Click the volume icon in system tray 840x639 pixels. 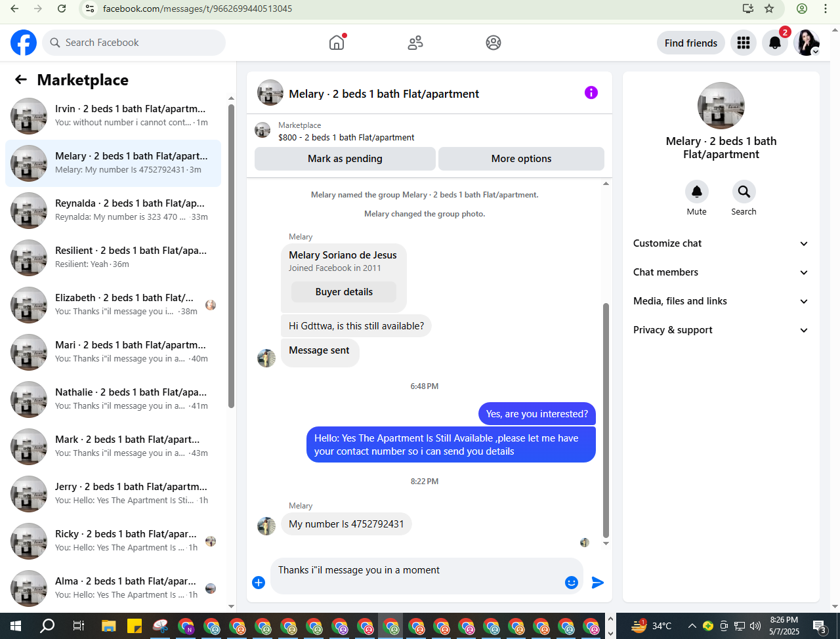pyautogui.click(x=755, y=626)
